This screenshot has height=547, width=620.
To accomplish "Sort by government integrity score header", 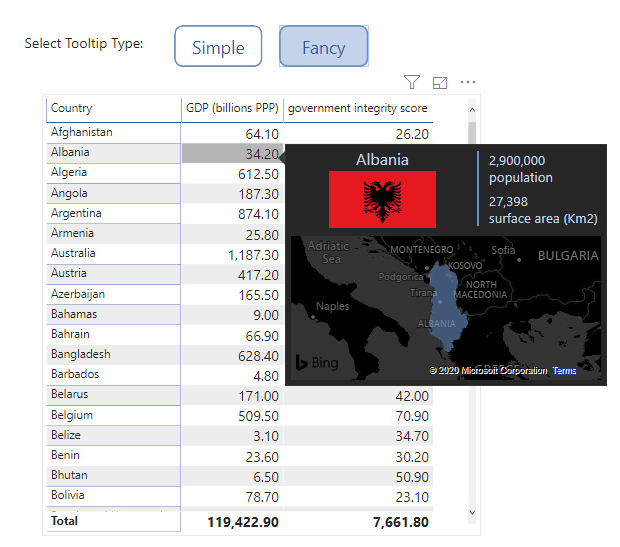I will point(357,108).
